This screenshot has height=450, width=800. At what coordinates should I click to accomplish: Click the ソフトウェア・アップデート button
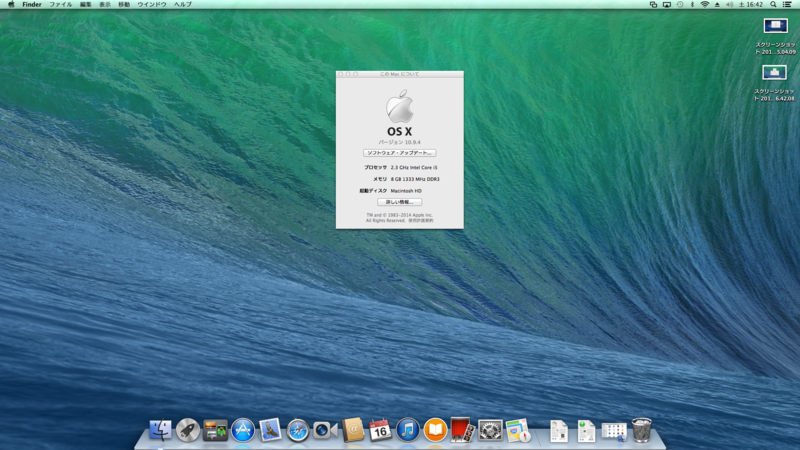pos(399,153)
